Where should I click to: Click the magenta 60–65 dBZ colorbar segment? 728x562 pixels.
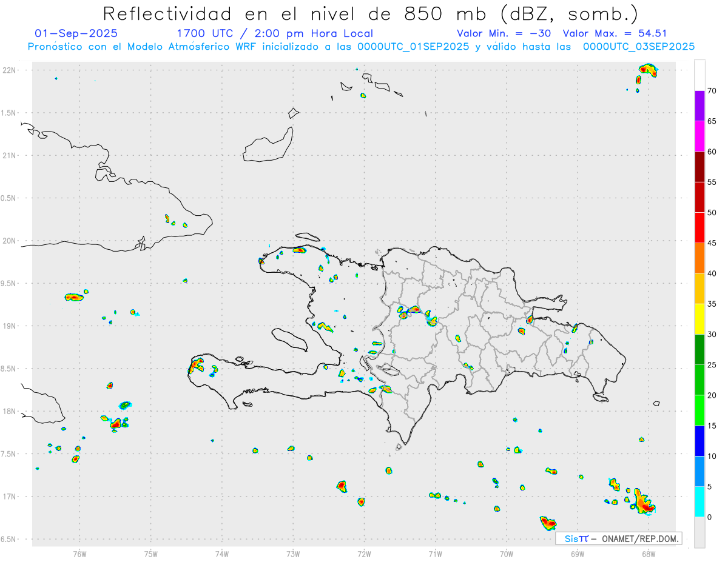click(699, 136)
